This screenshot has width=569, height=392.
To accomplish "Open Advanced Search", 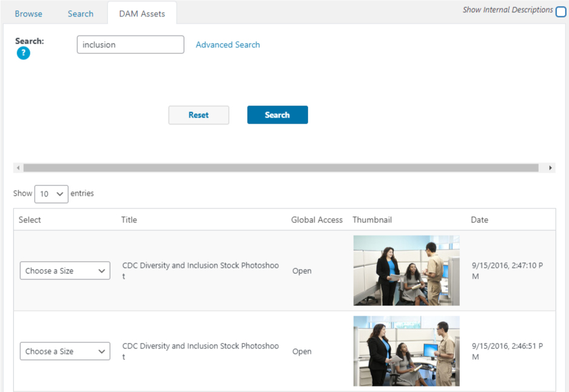I will coord(227,44).
